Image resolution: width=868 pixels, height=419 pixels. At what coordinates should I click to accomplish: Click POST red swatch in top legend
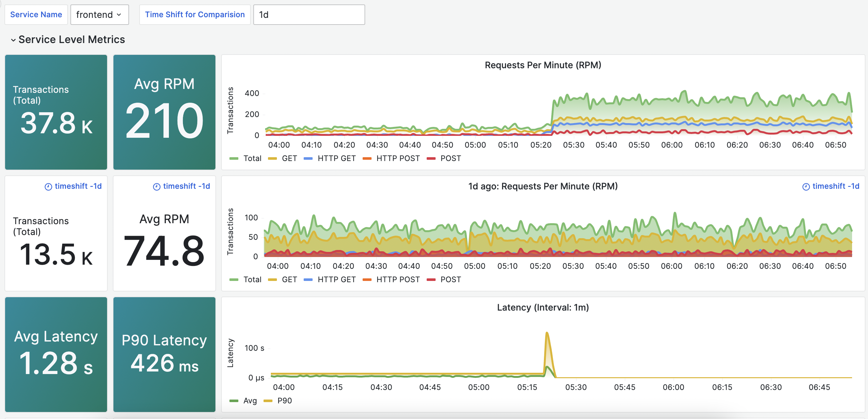coord(431,158)
